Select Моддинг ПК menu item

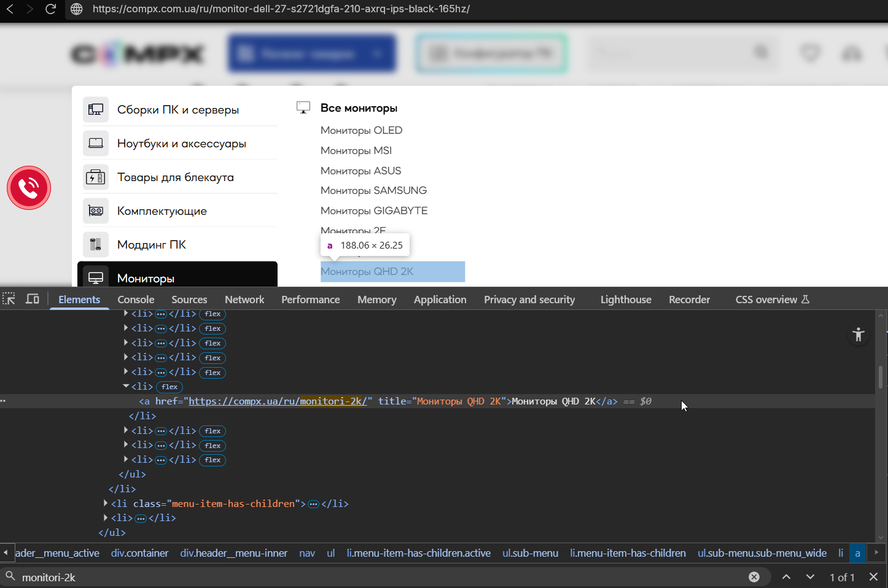click(x=152, y=245)
